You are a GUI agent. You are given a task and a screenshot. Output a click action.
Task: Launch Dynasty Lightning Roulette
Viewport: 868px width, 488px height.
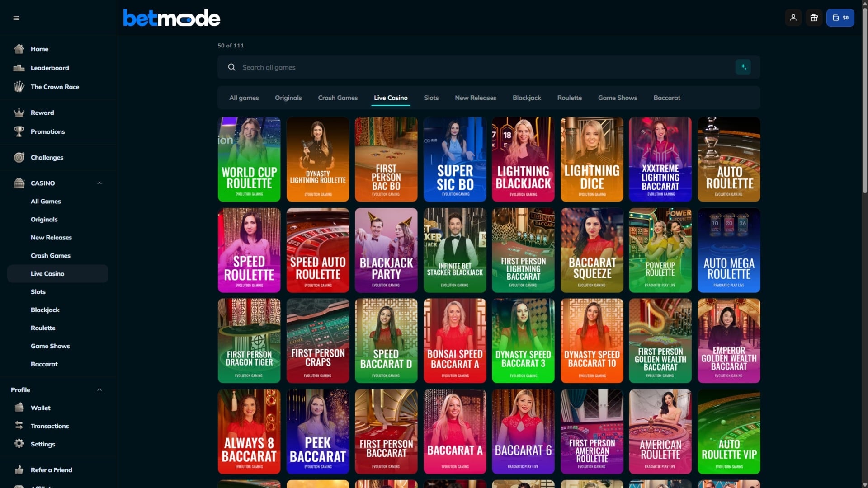coord(318,159)
